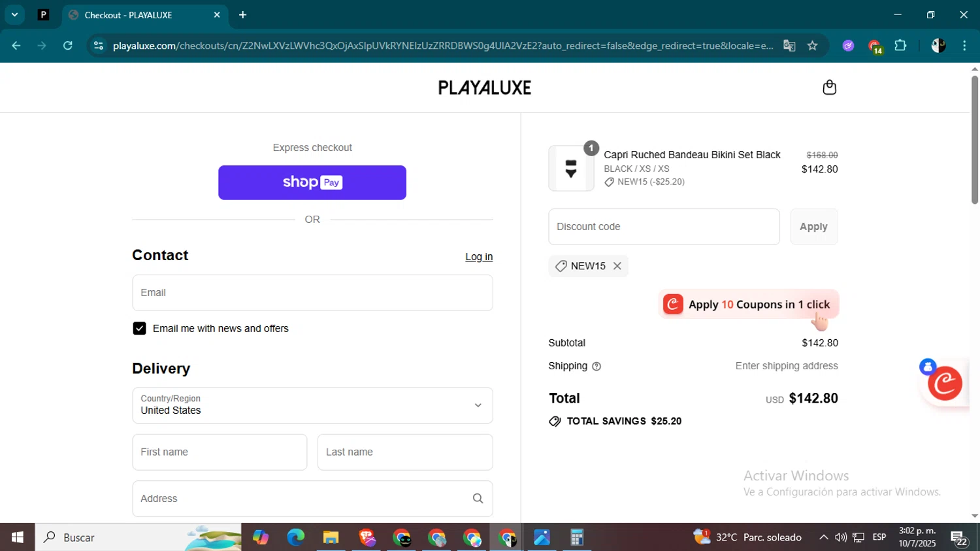Open the volume control icon
The width and height of the screenshot is (980, 551).
841,537
